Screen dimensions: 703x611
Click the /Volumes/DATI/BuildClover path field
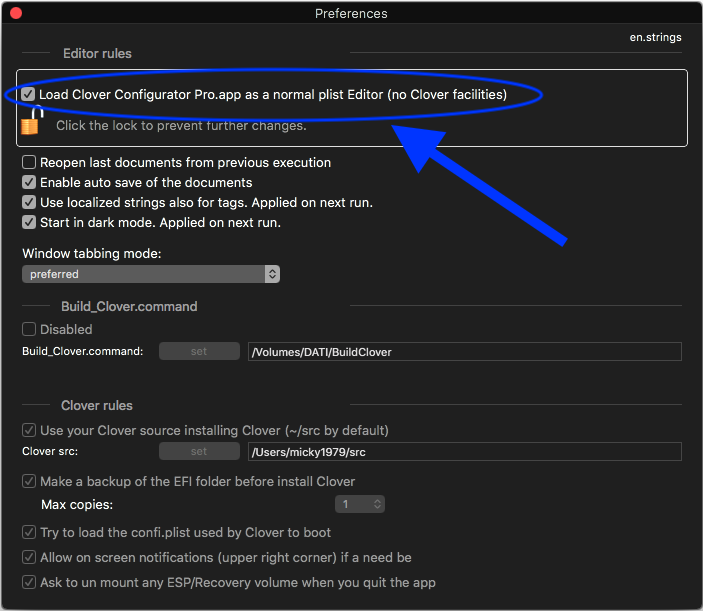[464, 352]
